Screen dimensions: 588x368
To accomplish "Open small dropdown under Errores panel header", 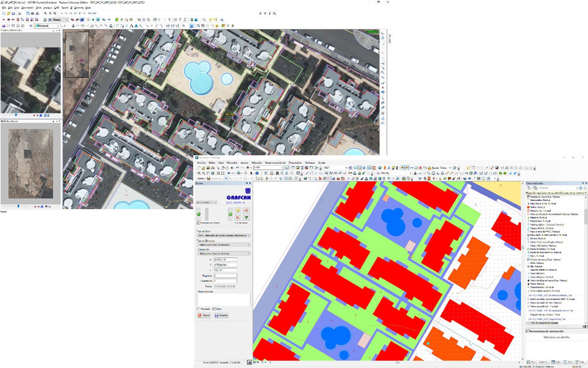I will tap(207, 202).
